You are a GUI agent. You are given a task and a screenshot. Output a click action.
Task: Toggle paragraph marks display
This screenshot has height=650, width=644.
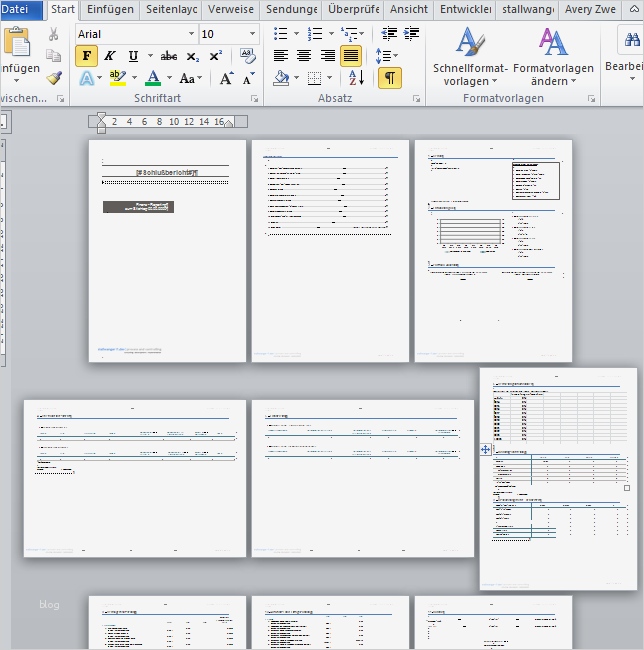tap(390, 78)
